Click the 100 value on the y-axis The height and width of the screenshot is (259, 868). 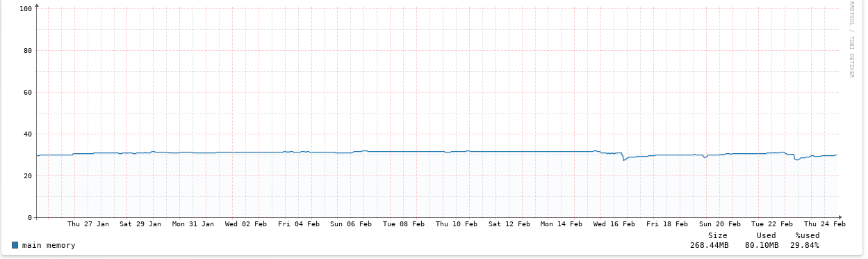click(26, 8)
